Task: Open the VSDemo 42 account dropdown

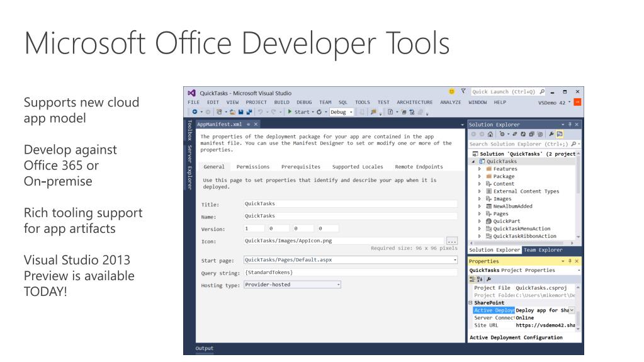Action: [x=569, y=103]
